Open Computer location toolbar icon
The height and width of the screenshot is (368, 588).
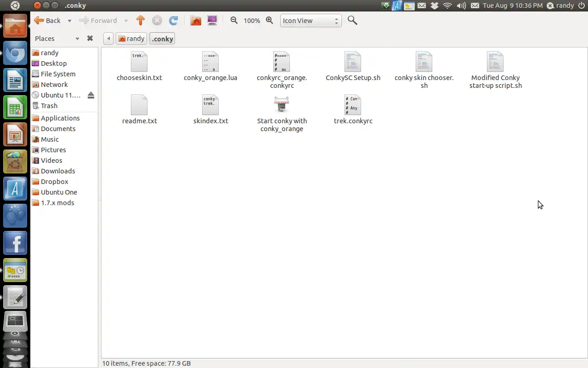coord(212,20)
